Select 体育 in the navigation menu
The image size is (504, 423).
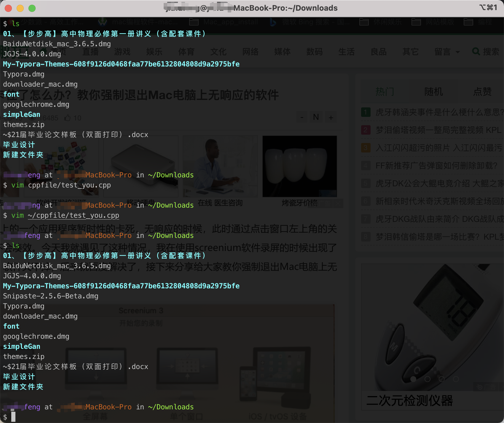click(x=186, y=52)
